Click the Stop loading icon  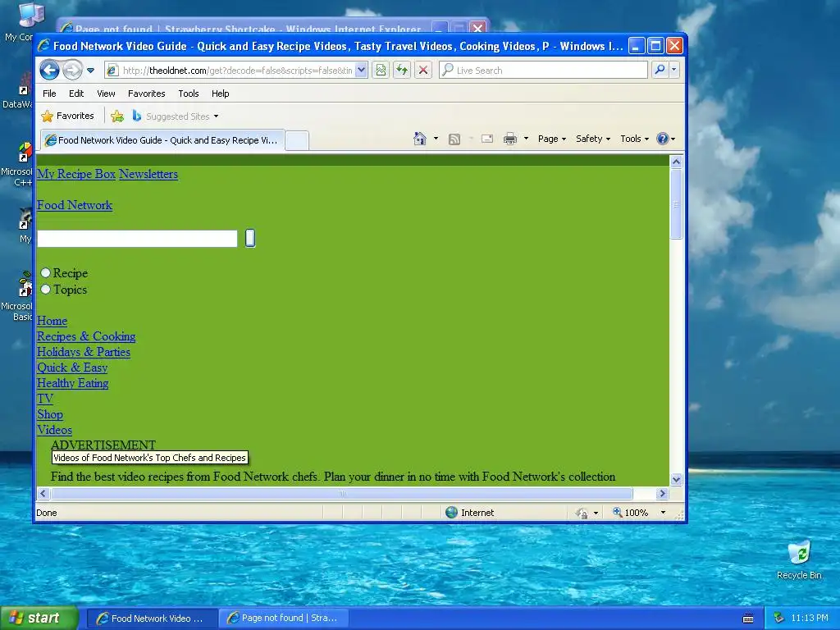pos(423,71)
